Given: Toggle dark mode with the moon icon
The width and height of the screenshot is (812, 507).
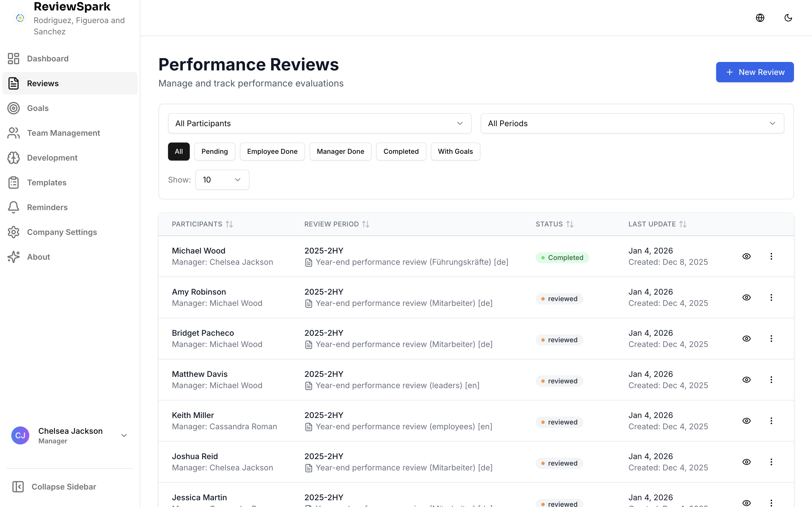Looking at the screenshot, I should pos(788,17).
